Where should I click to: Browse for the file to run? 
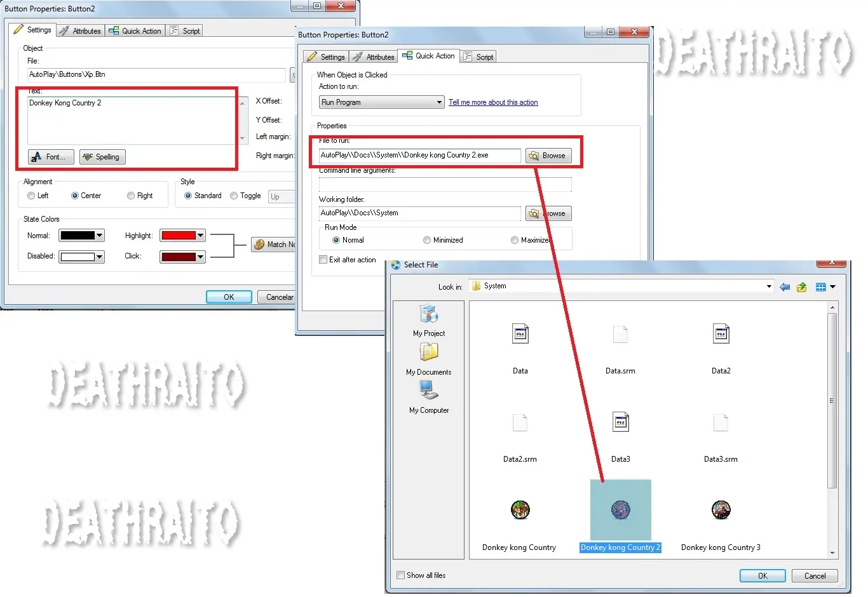tap(548, 156)
